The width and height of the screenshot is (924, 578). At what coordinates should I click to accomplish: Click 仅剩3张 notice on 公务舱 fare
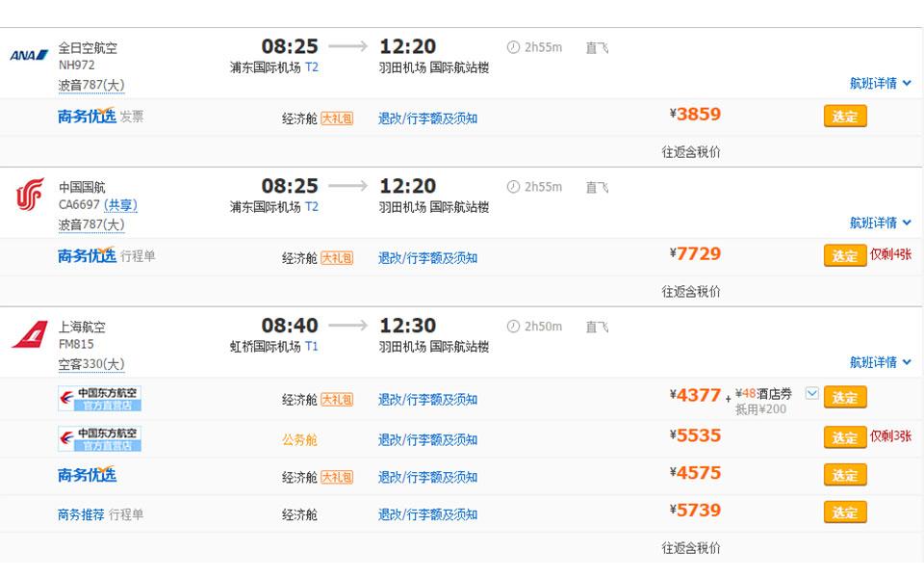click(x=891, y=435)
